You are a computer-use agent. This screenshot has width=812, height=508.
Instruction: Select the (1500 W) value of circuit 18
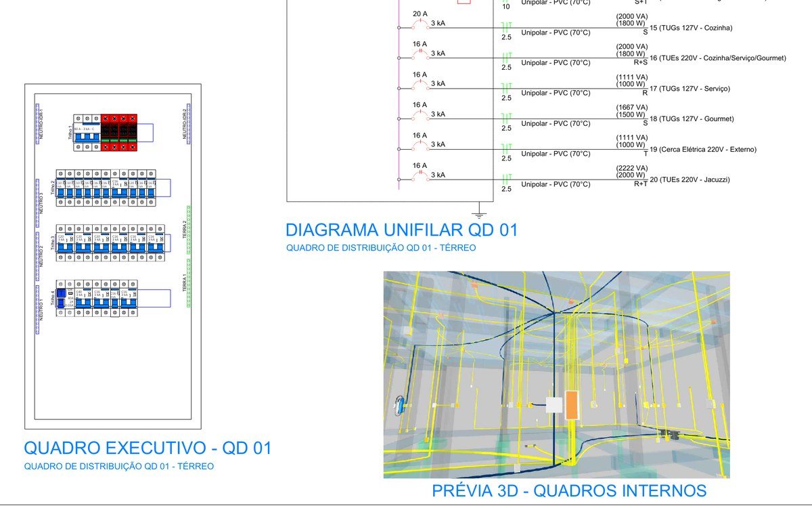point(632,114)
